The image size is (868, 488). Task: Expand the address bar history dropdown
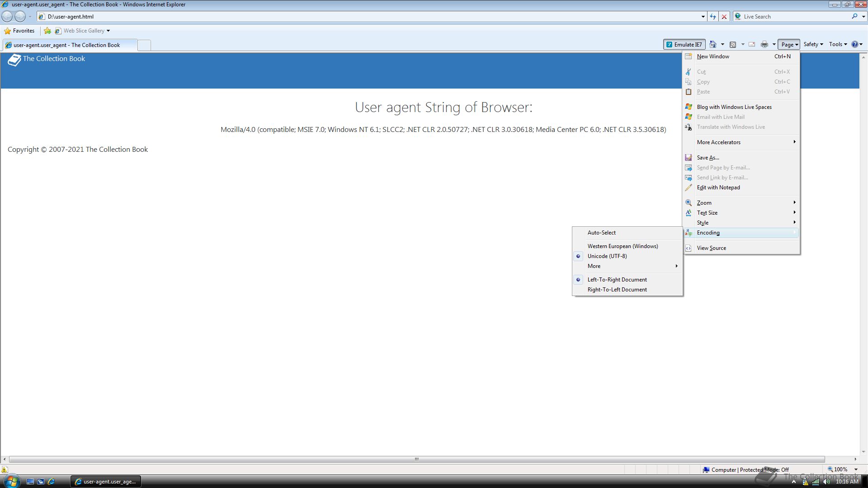(703, 17)
